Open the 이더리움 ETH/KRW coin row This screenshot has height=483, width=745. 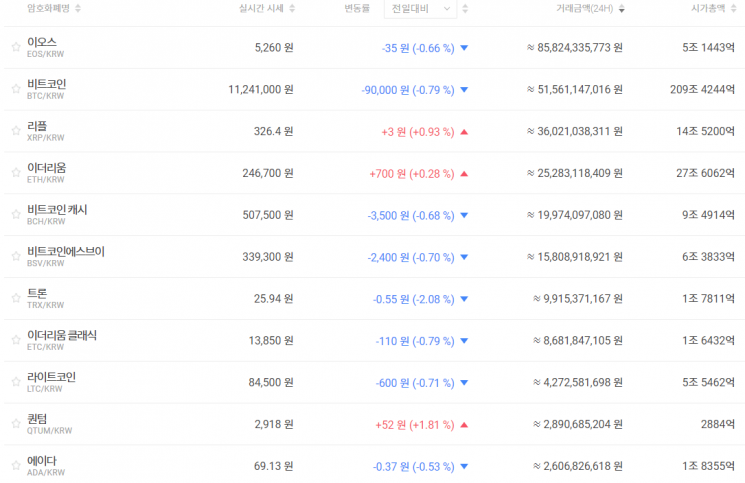click(372, 173)
